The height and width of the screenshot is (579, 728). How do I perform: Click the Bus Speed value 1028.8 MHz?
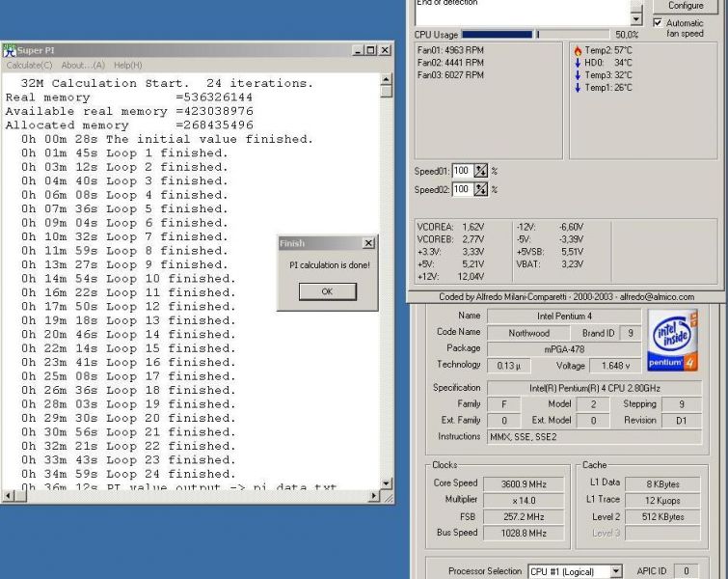coord(524,533)
